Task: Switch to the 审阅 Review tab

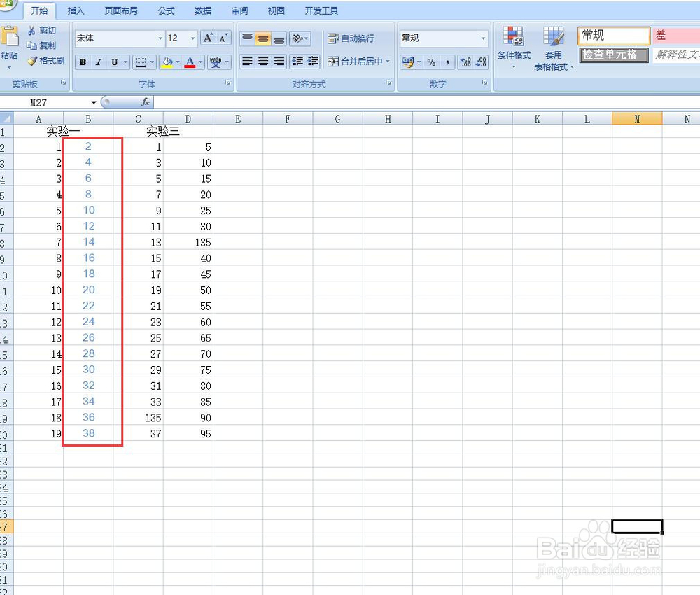Action: 239,10
